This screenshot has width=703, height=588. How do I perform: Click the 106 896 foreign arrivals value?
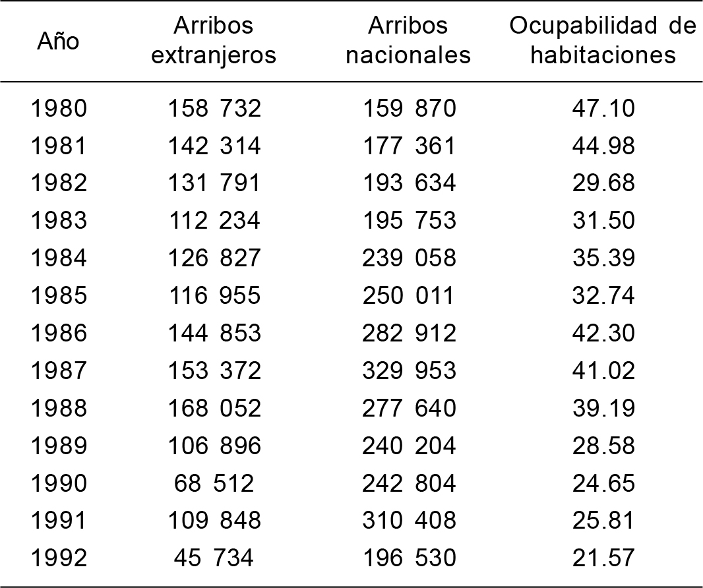pos(214,446)
